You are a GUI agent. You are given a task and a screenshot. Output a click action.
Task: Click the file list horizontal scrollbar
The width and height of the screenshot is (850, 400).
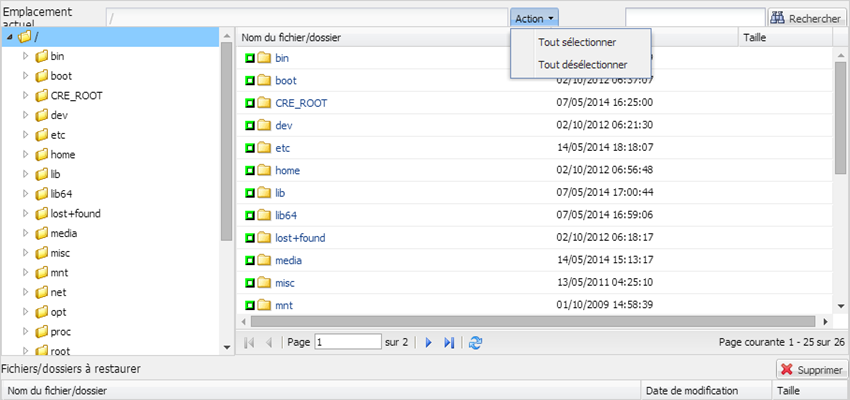(x=533, y=321)
